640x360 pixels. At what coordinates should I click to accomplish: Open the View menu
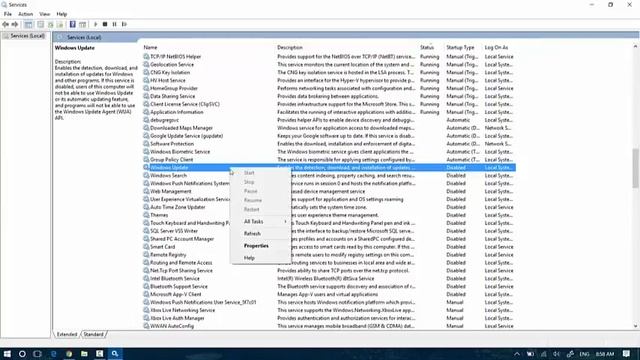[x=44, y=14]
